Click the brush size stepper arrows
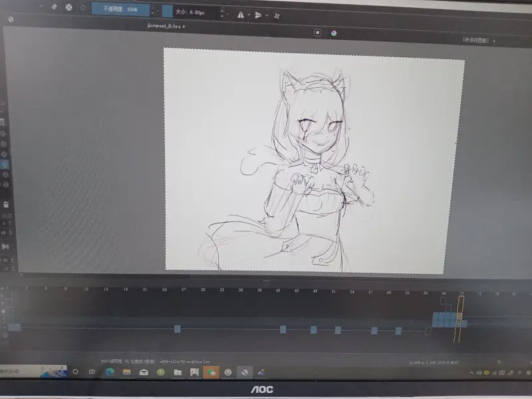532x399 pixels. point(222,13)
